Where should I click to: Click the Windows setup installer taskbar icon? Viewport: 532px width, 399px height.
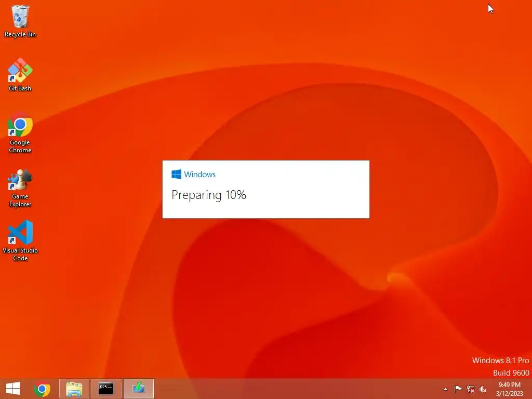pyautogui.click(x=138, y=389)
